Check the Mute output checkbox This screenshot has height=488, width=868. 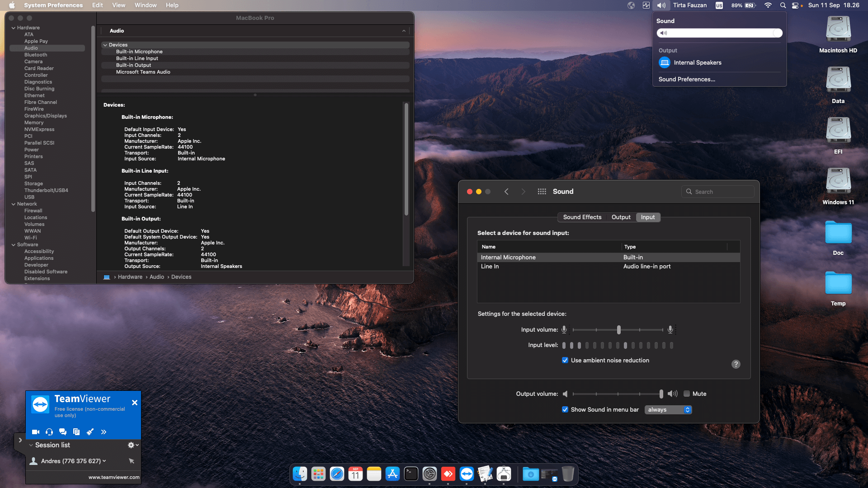[687, 394]
